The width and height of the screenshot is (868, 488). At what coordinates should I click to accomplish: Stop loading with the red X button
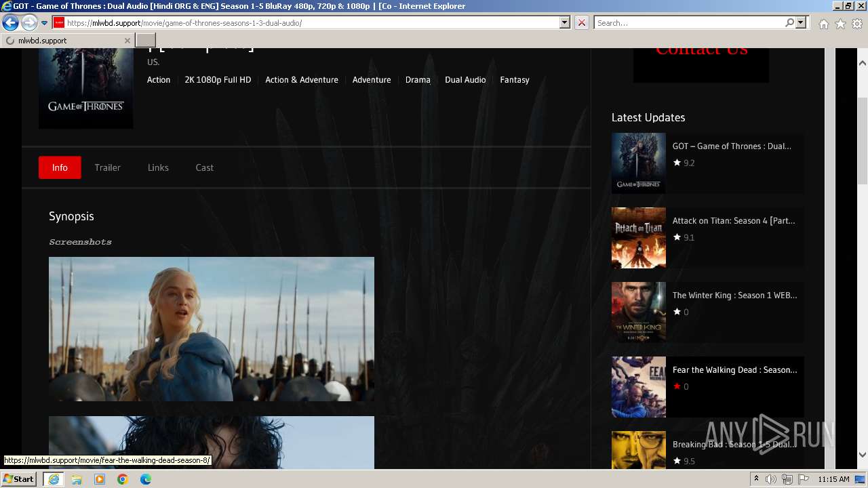point(582,23)
